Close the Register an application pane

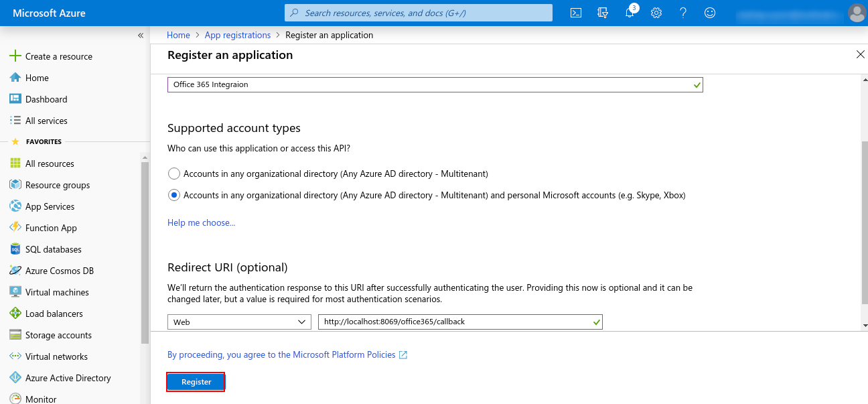(x=861, y=55)
